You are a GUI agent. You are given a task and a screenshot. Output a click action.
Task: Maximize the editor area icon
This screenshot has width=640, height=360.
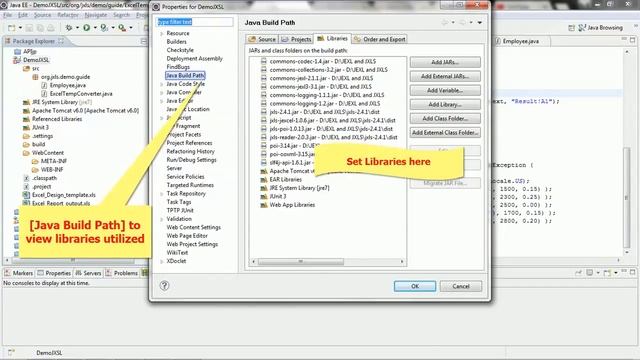(x=633, y=40)
